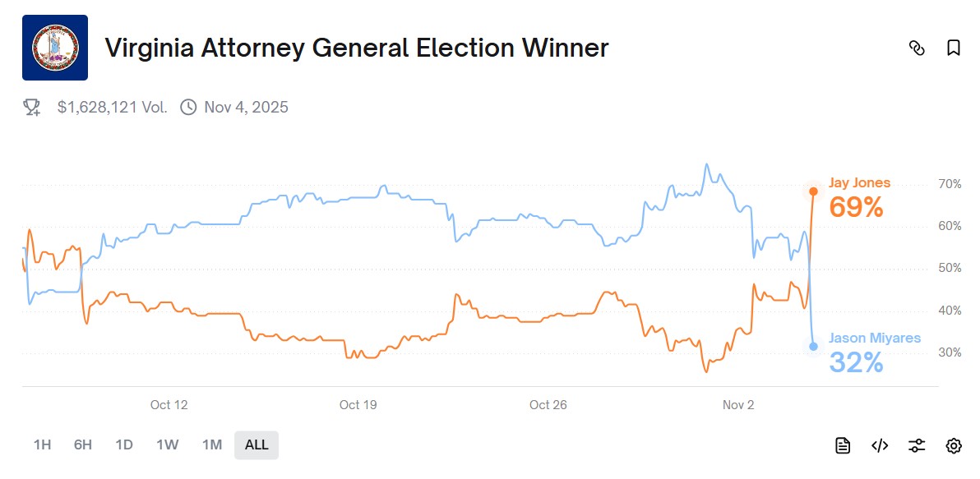Switch to the 1M chart range
Screen dimensions: 980x479
click(211, 444)
